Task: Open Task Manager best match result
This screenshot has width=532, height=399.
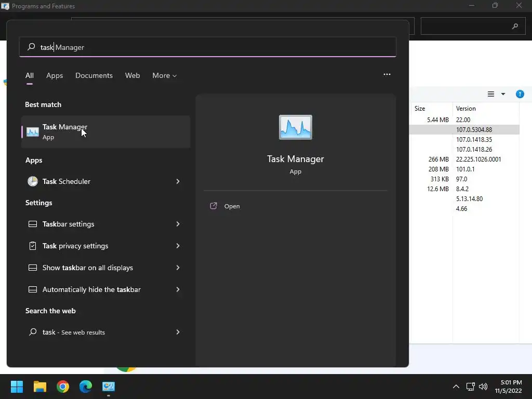Action: click(x=105, y=131)
